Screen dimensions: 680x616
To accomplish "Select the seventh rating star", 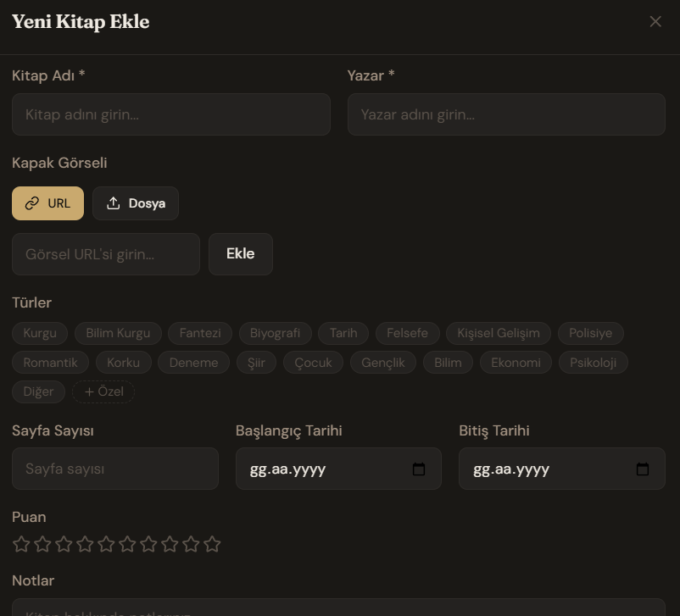I will (x=148, y=544).
